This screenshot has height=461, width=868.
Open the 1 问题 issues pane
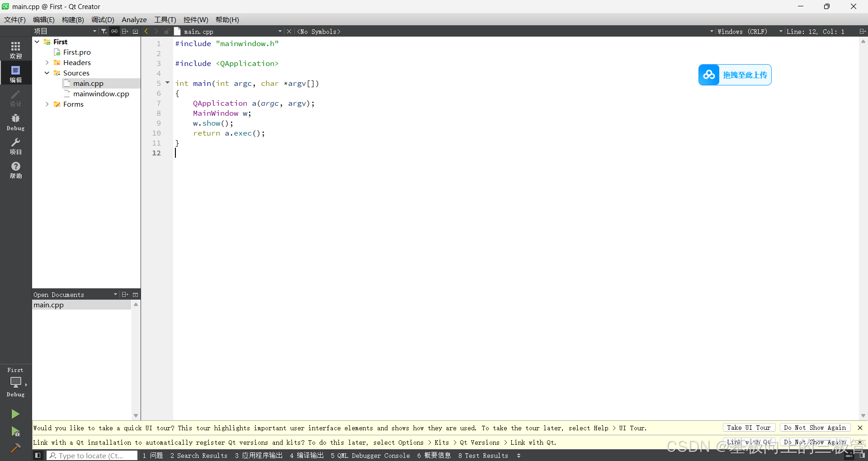(x=153, y=456)
